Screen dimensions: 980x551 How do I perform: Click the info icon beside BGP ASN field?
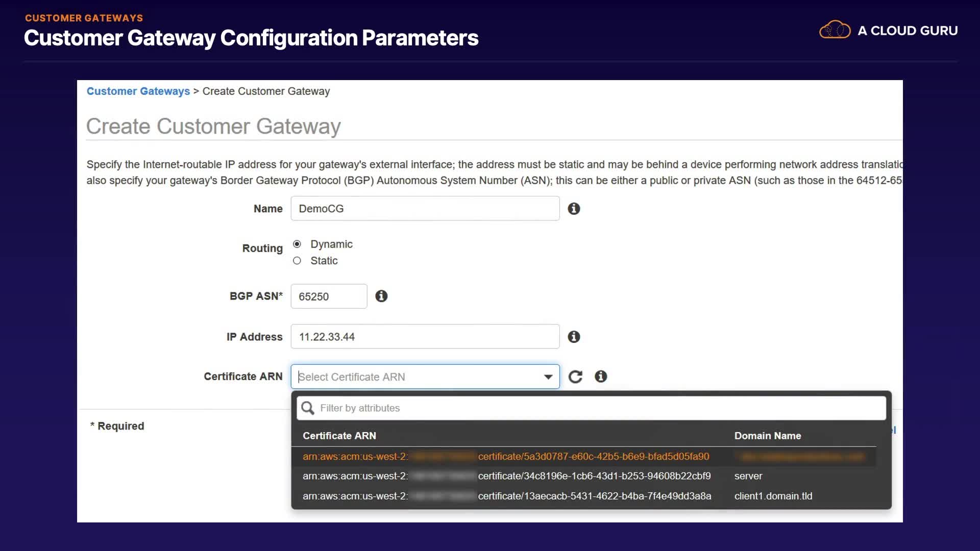381,296
